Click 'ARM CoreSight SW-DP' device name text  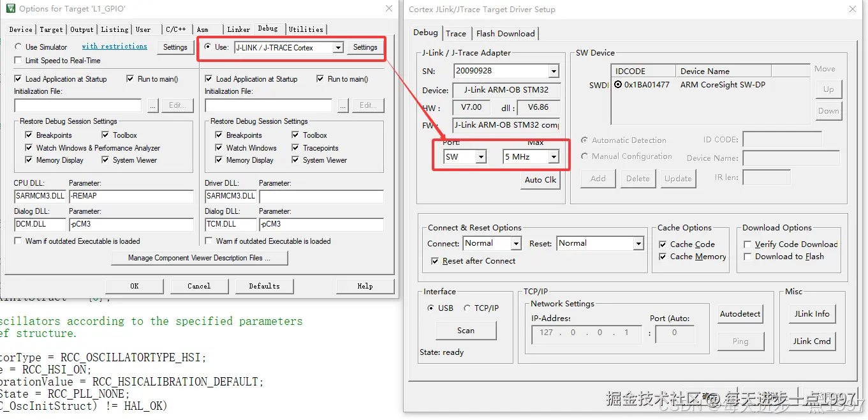click(723, 85)
